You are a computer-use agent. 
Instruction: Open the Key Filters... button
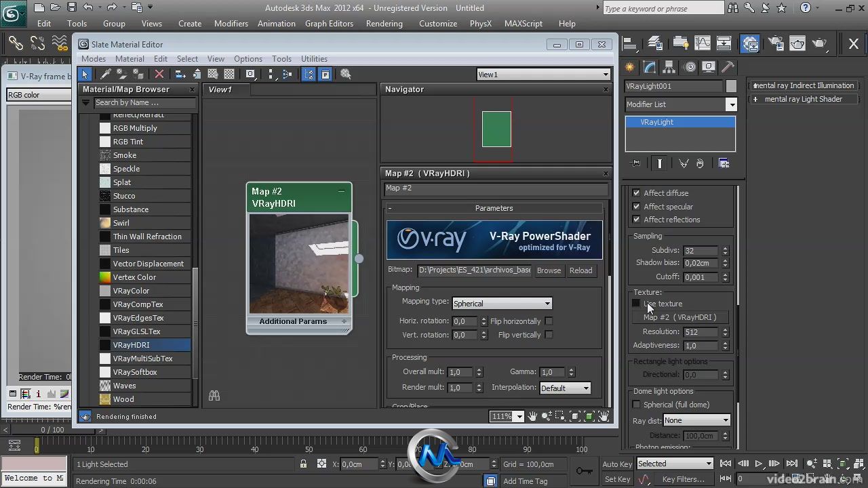(683, 479)
